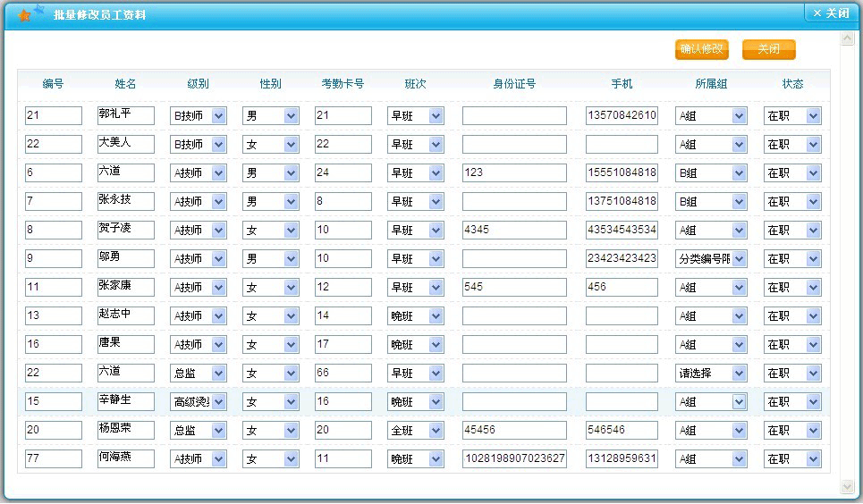Click the 考勤卡号 field containing 66
This screenshot has width=863, height=504.
click(343, 374)
